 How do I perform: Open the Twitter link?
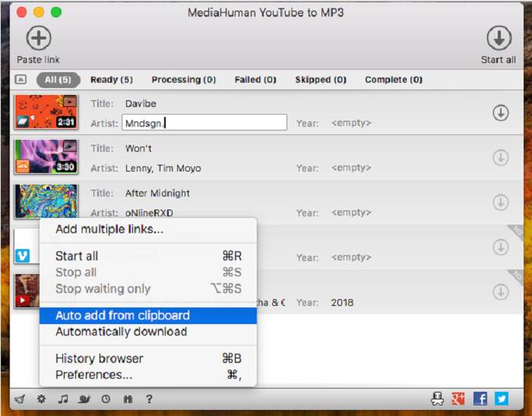point(502,399)
